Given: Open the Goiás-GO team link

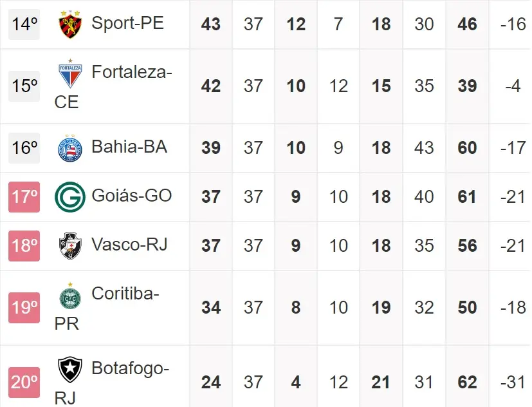Looking at the screenshot, I should (131, 195).
